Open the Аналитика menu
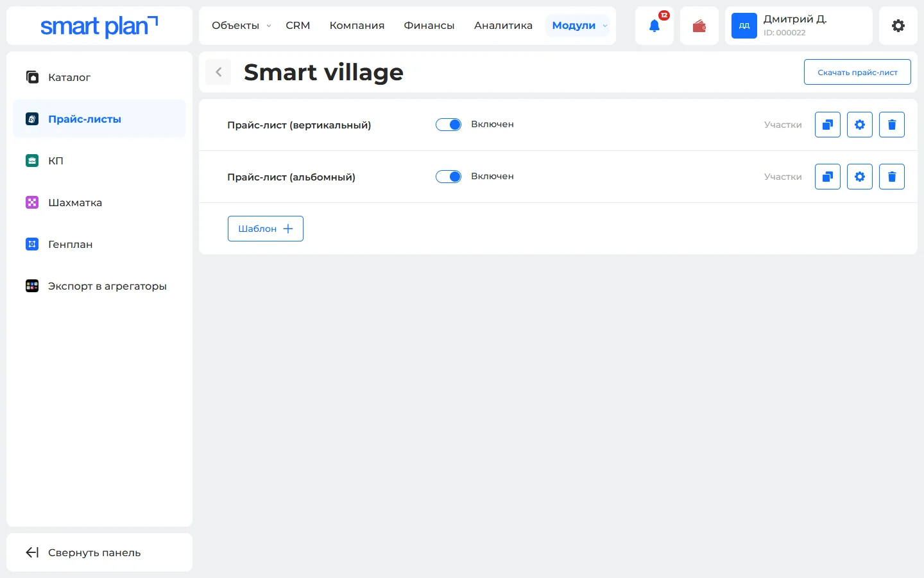 pos(503,26)
